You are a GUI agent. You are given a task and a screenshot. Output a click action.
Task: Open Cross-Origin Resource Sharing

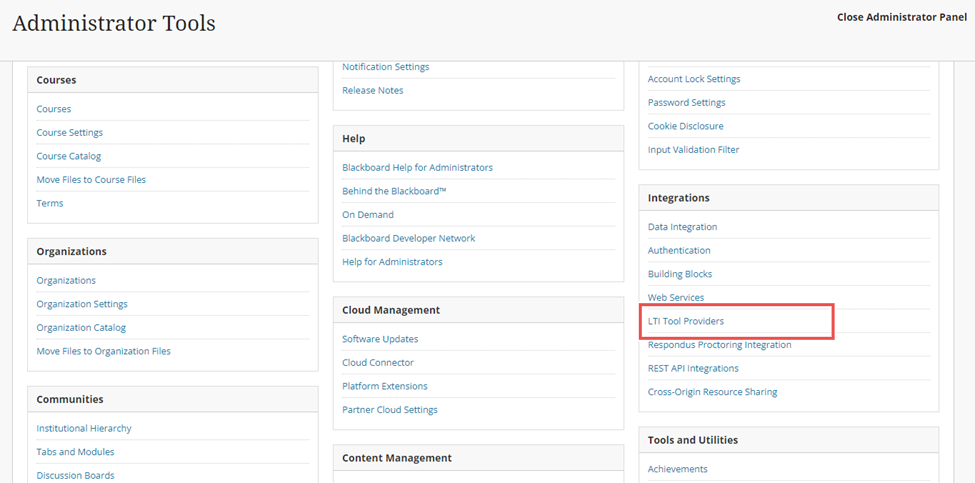pos(713,392)
